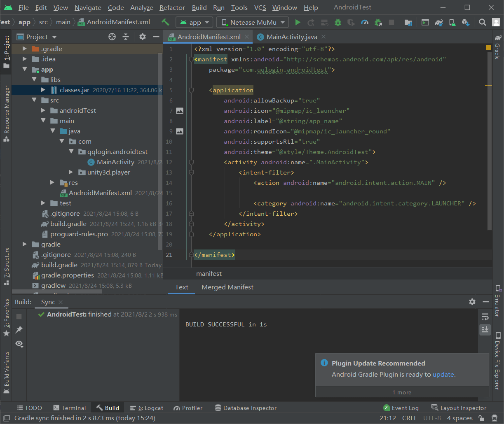504x424 pixels.
Task: Open the Event Log button
Action: 401,408
